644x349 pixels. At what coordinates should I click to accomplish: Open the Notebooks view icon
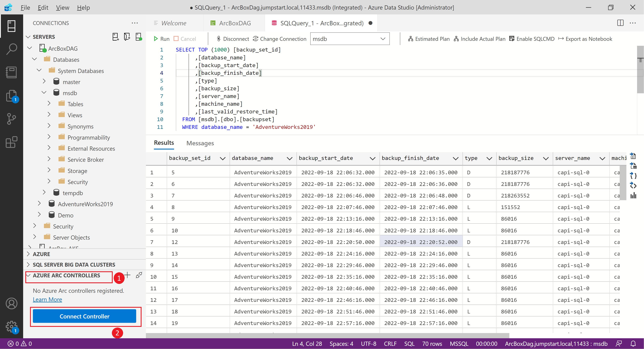pyautogui.click(x=12, y=72)
